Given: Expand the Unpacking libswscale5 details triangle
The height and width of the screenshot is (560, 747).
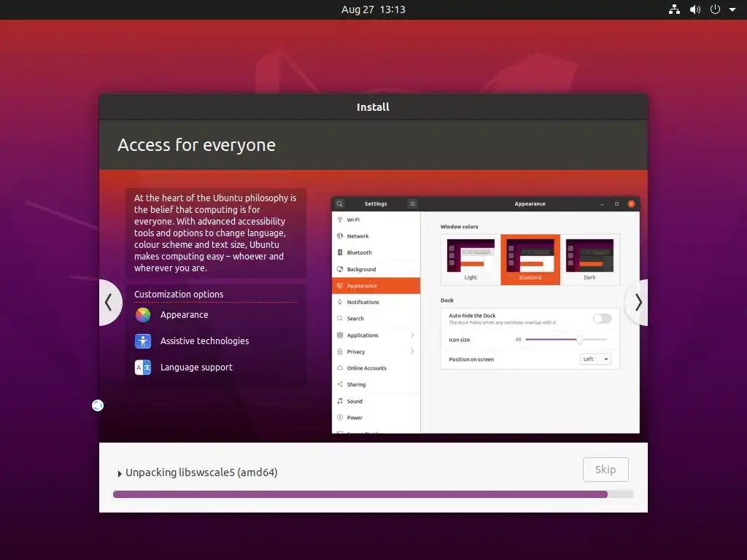Looking at the screenshot, I should [x=120, y=473].
